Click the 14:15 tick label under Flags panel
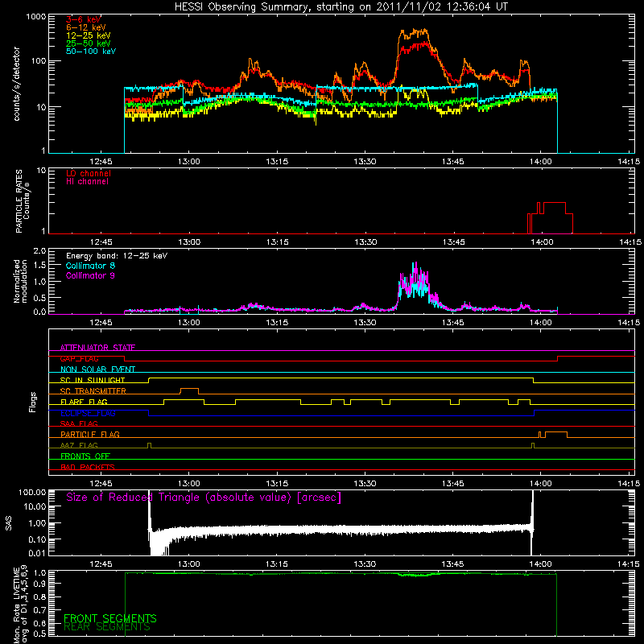 [x=629, y=484]
